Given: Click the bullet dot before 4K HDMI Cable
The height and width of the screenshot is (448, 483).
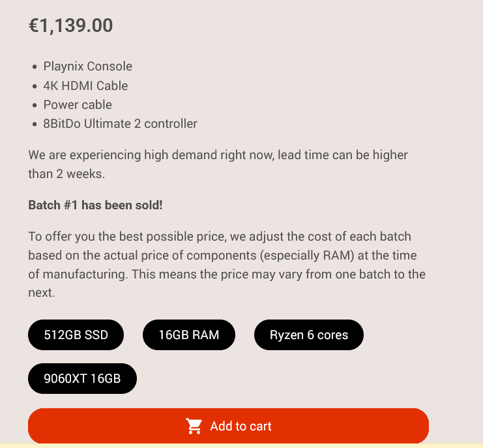Looking at the screenshot, I should [x=34, y=86].
